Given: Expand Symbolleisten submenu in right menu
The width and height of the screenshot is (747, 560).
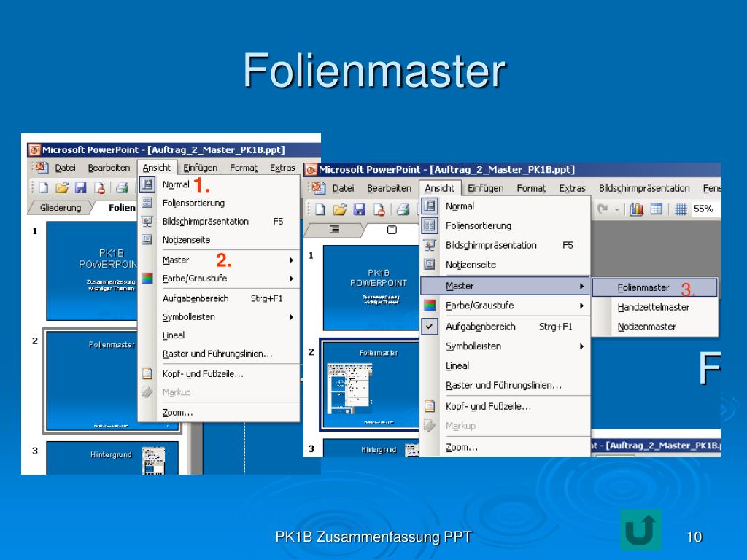Looking at the screenshot, I should point(581,346).
